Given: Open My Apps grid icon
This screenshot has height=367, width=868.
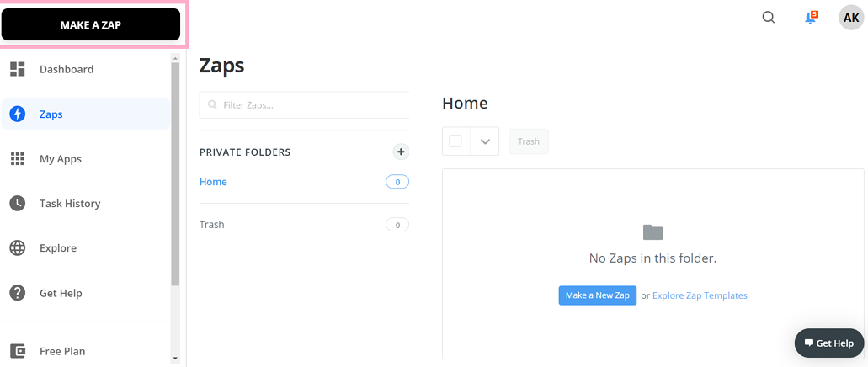Looking at the screenshot, I should point(18,159).
